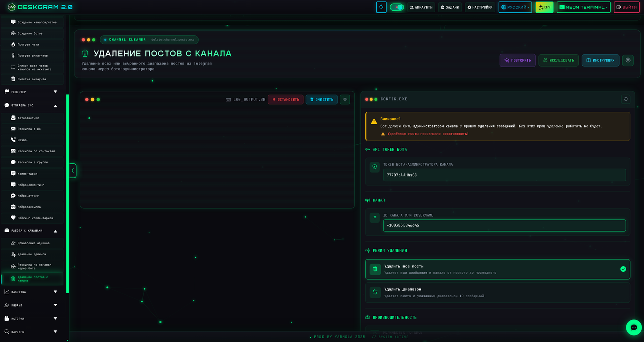Click the channel ID input field
644x342 pixels.
pos(504,225)
